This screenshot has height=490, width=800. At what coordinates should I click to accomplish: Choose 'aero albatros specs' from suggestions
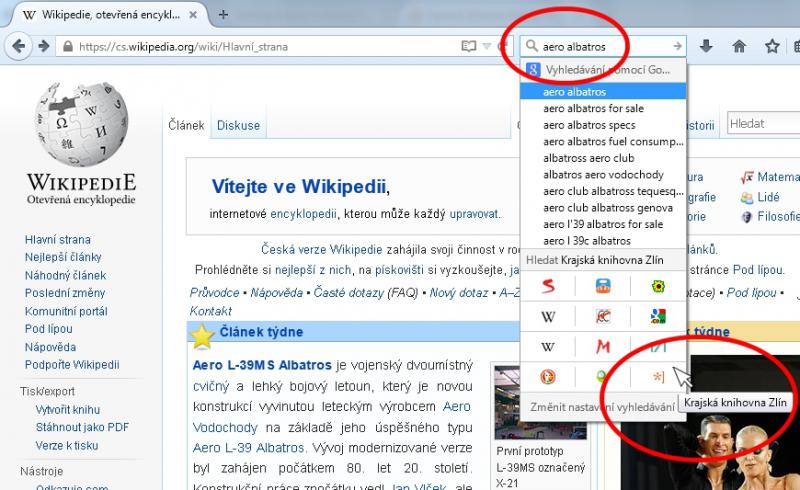pos(589,125)
